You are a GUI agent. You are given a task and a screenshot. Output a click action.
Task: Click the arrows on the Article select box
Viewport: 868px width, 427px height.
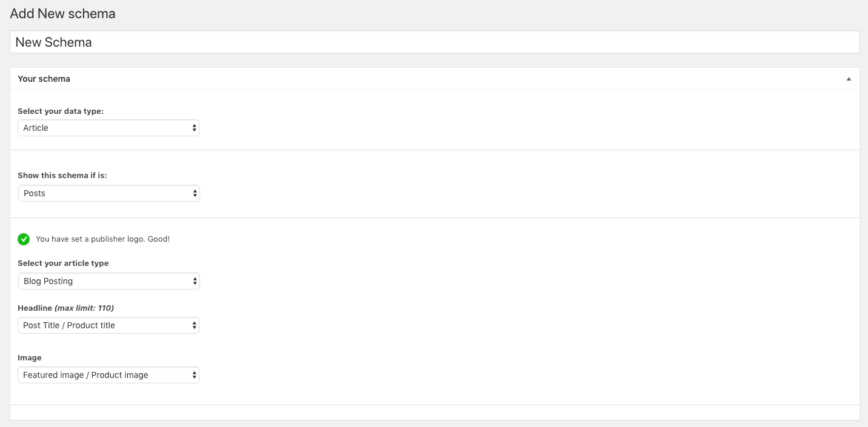tap(194, 128)
